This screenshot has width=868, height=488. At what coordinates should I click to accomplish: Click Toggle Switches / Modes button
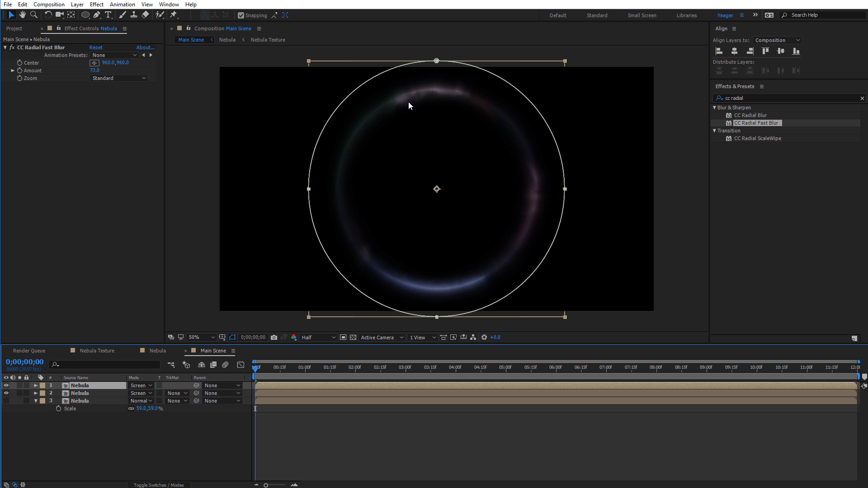159,485
